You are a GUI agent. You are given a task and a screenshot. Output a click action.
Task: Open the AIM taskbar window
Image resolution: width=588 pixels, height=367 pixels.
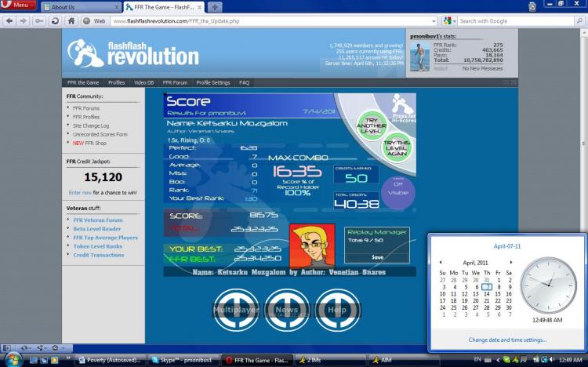pos(403,360)
